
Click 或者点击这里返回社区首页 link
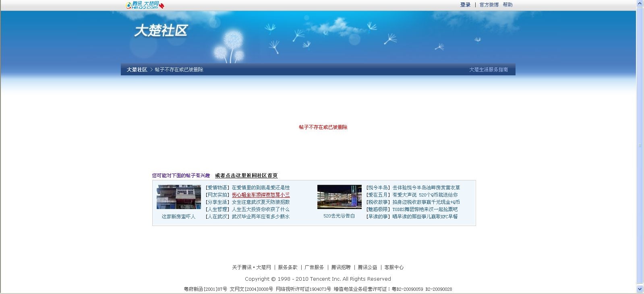(246, 176)
